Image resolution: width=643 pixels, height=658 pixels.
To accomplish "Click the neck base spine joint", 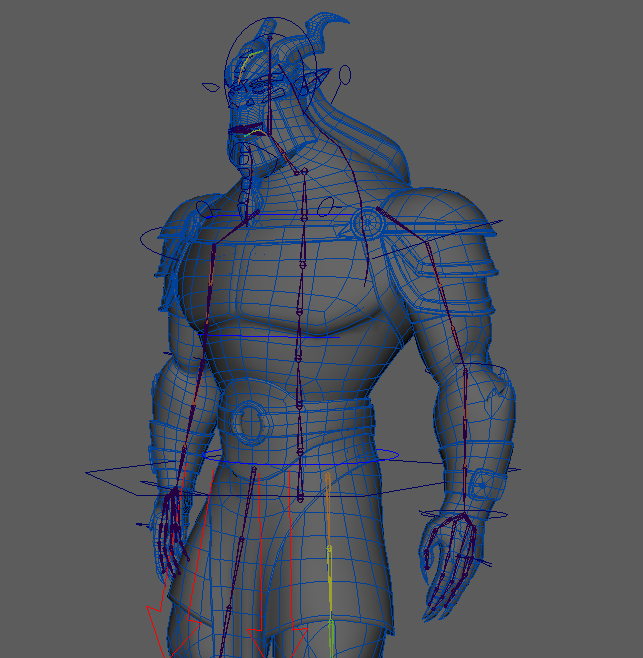I will coord(302,173).
